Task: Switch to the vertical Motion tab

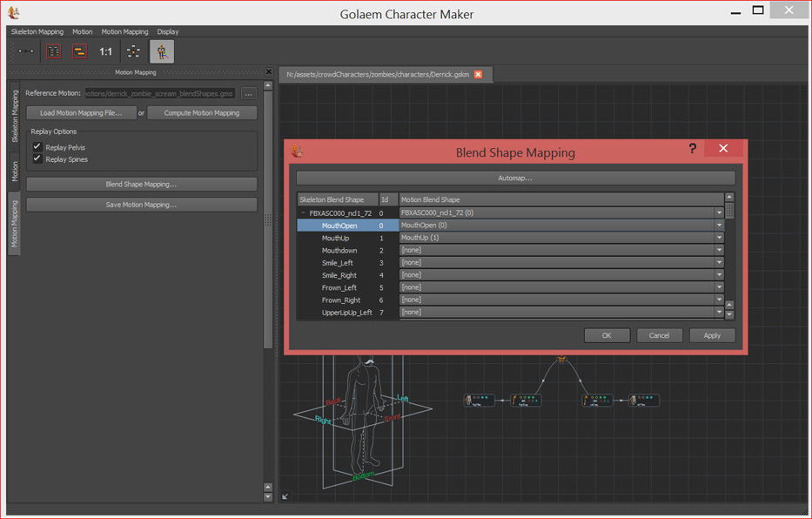Action: click(x=15, y=172)
